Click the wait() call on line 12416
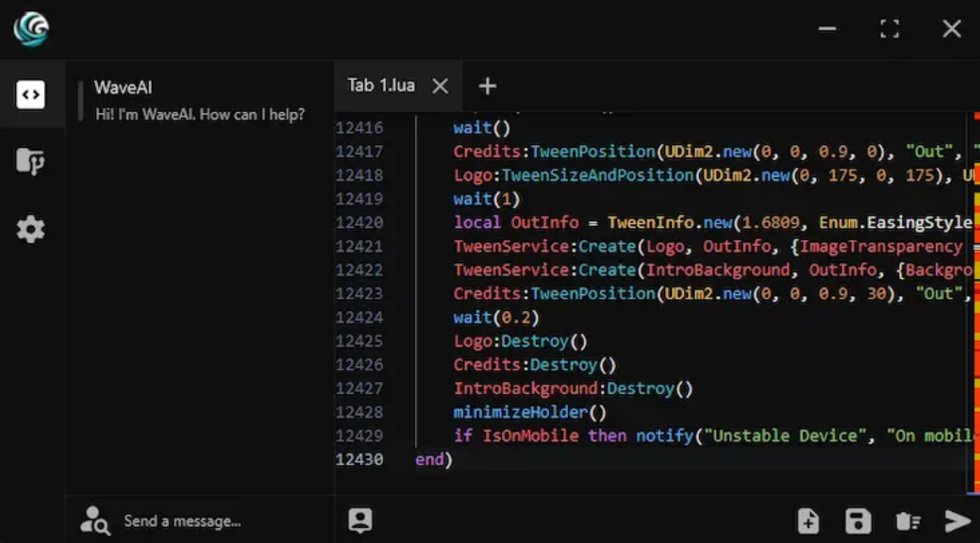The image size is (980, 543). tap(482, 128)
